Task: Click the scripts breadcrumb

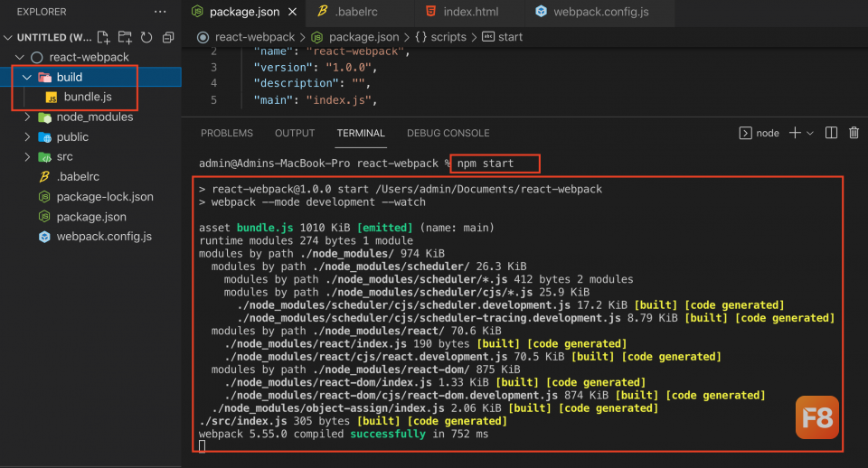Action: coord(448,37)
